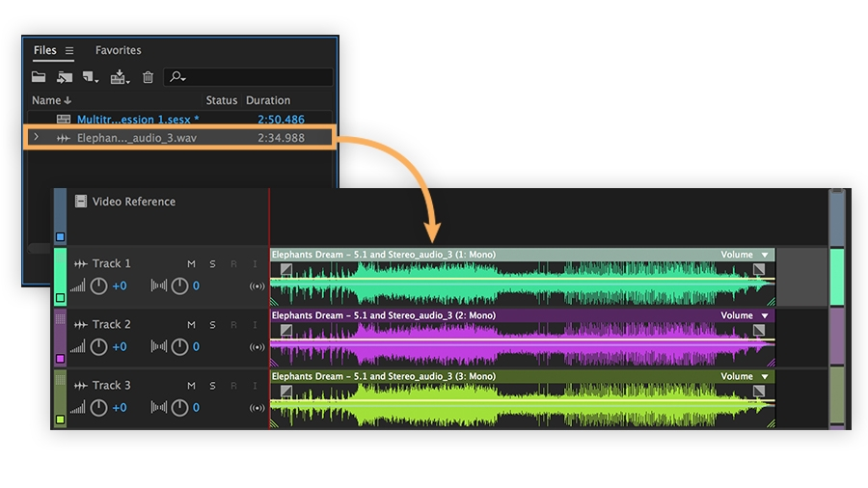868x488 pixels.
Task: Solo Track 2 with S
Action: [x=212, y=325]
